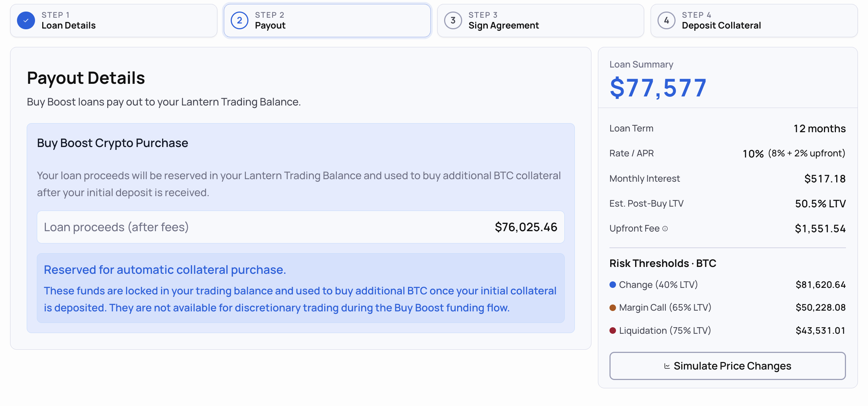Click the Loan Term label
This screenshot has width=868, height=406.
pos(632,129)
